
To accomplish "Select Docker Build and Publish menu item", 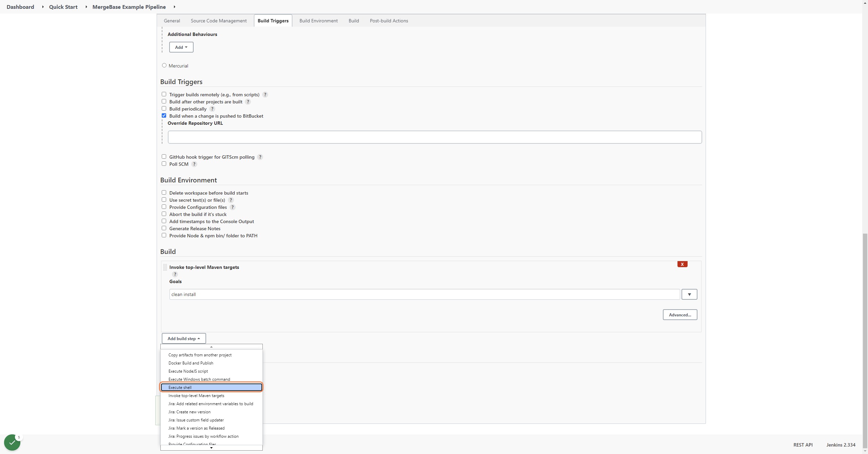I will coord(212,363).
